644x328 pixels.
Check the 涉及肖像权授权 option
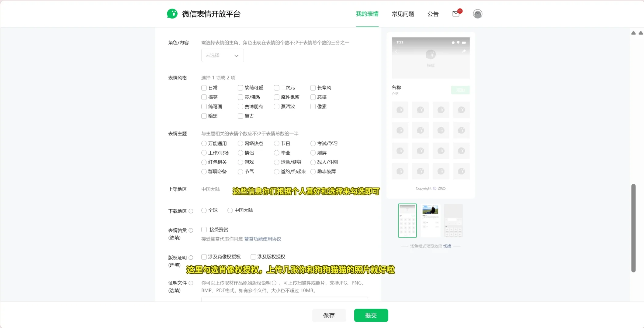pos(204,257)
